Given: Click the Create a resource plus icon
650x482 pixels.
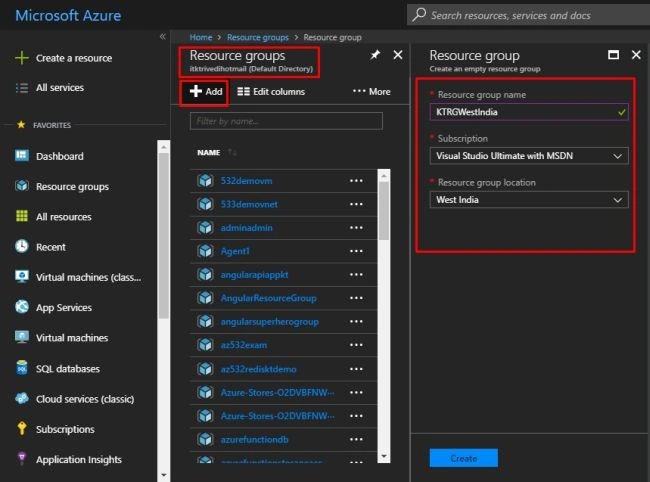Looking at the screenshot, I should (x=22, y=58).
